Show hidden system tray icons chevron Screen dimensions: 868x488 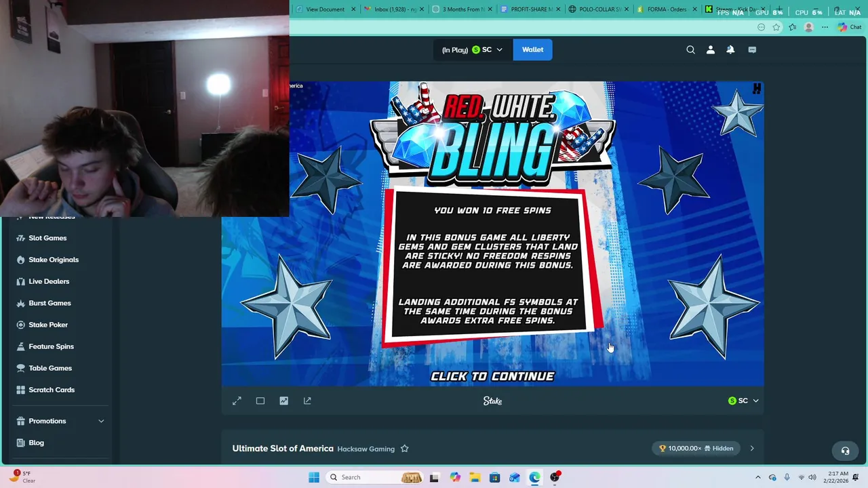point(758,477)
